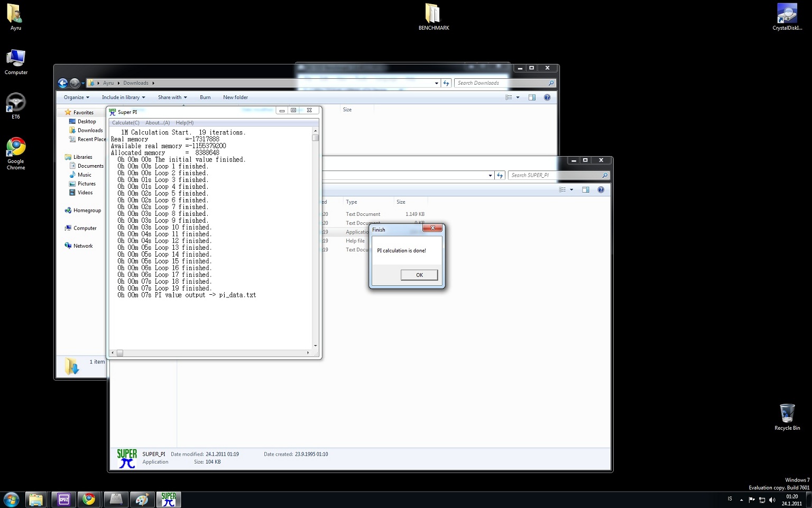Toggle the preview pane in Downloads window
Viewport: 812px width, 508px height.
[532, 97]
